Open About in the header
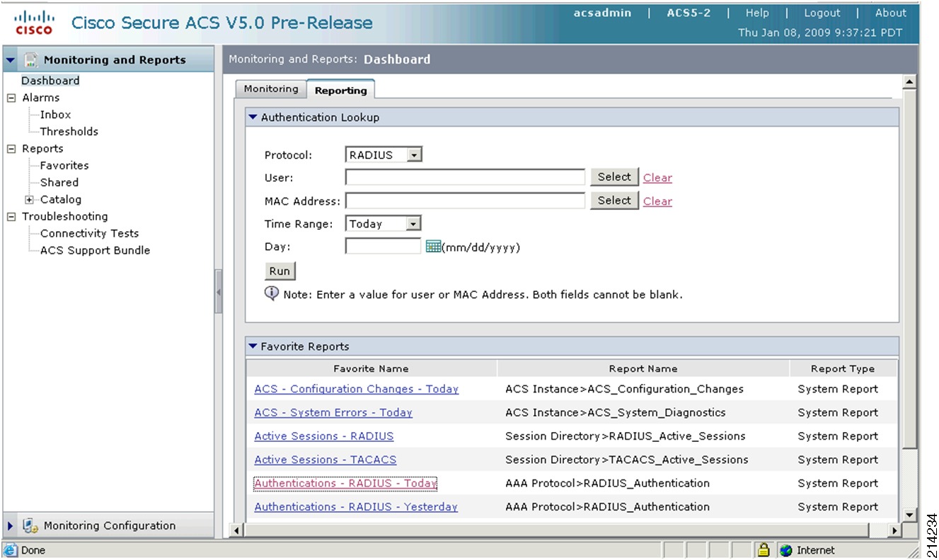The image size is (939, 560). pyautogui.click(x=891, y=13)
